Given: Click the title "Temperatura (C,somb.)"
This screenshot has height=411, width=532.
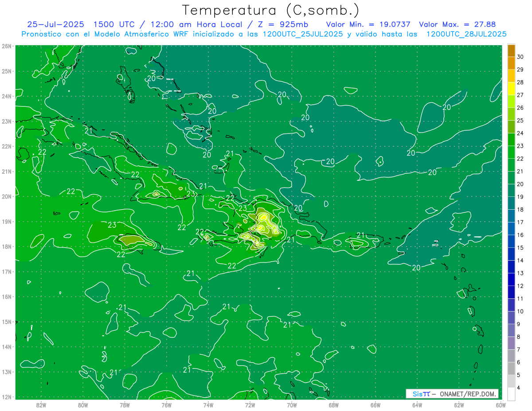Looking at the screenshot, I should 271,10.
